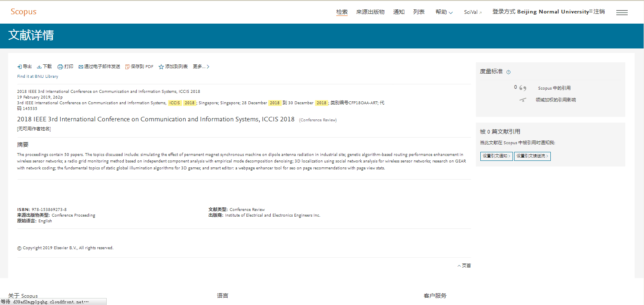This screenshot has height=305, width=644.
Task: Open 通知 alerts page
Action: (x=399, y=12)
